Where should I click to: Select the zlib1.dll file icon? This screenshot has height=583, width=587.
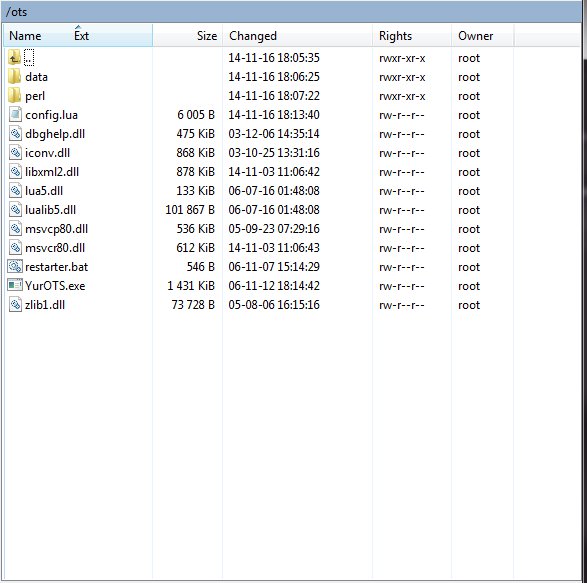pyautogui.click(x=15, y=304)
